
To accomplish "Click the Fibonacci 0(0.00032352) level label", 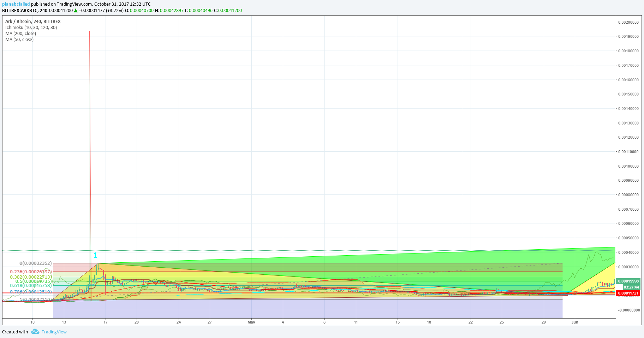I will 36,263.
